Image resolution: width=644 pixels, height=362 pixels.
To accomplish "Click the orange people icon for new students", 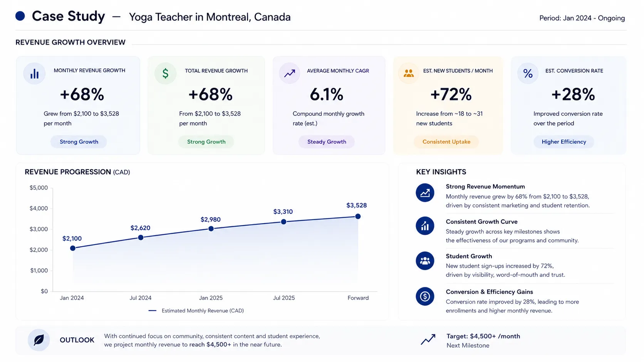I will [409, 73].
